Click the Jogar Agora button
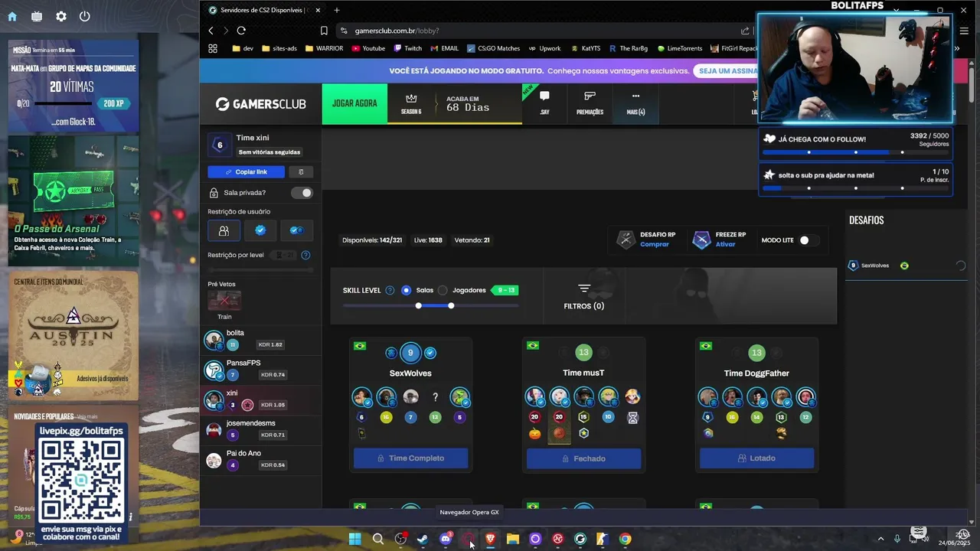Screen dimensions: 980x551 pos(354,103)
